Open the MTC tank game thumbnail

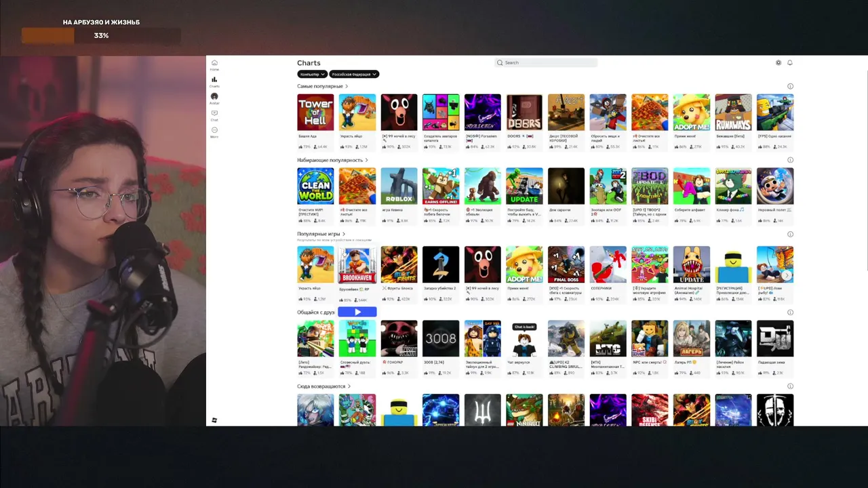tap(608, 338)
